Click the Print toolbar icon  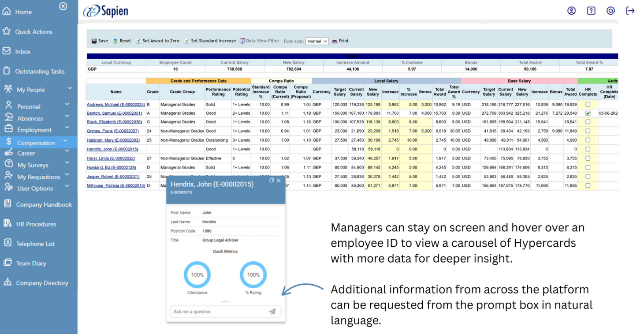point(340,41)
